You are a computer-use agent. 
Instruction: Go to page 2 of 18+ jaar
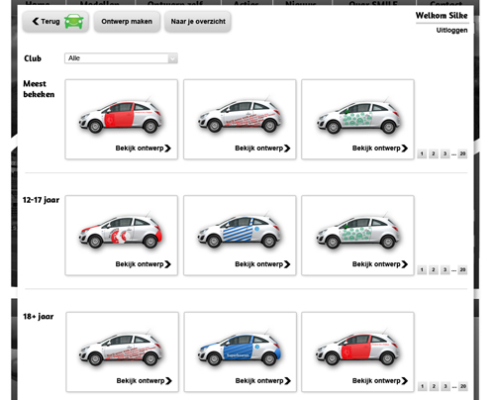(434, 387)
